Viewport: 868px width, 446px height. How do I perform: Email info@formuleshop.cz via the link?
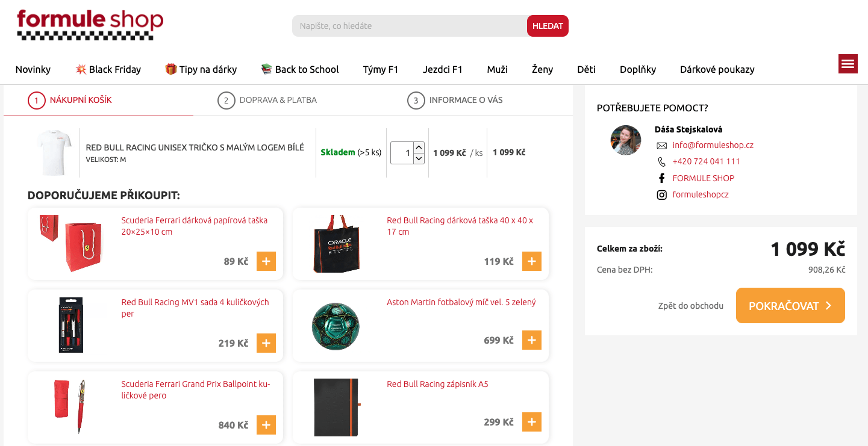(713, 144)
